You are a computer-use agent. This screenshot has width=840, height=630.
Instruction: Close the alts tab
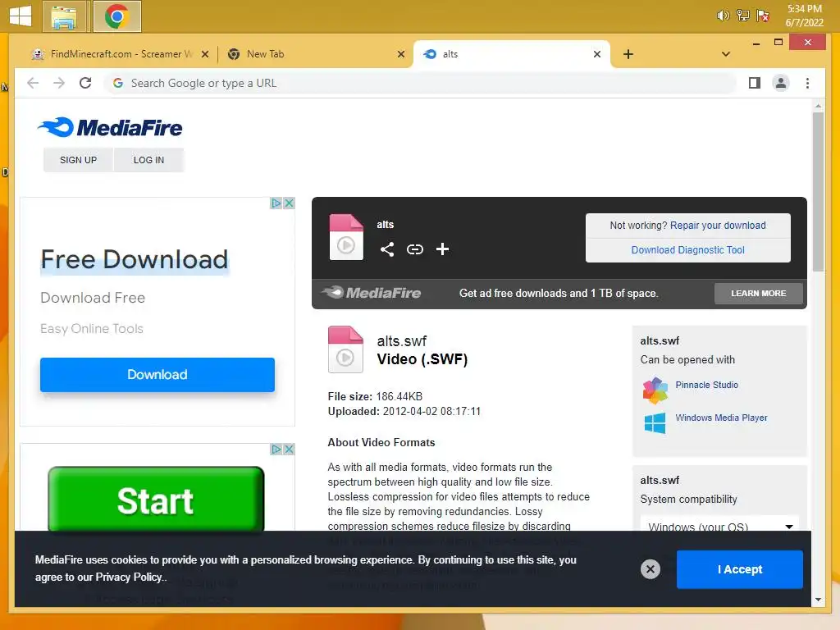click(597, 54)
